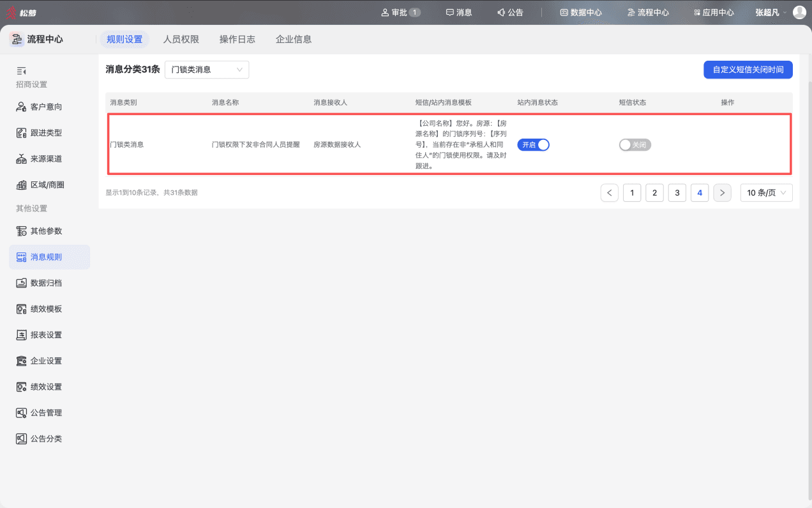Click the 门锁权限下发非合同人员提醒 cell
This screenshot has height=508, width=812.
coord(255,145)
